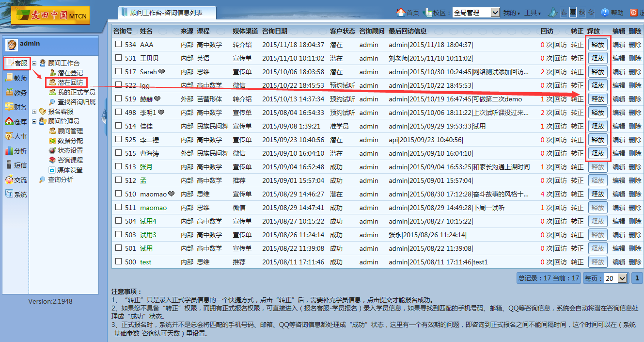Viewport: 644px width, 342px height.
Task: Click 释放 button for record 531
Action: 597,58
